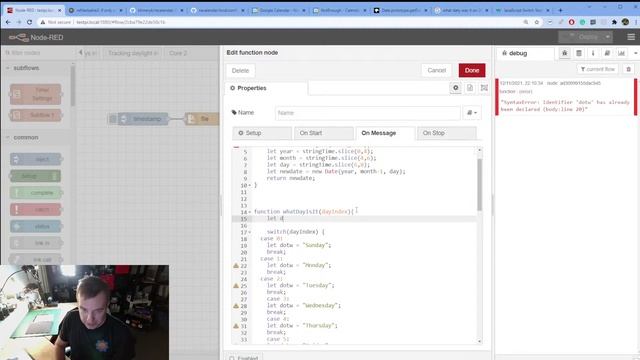The width and height of the screenshot is (640, 360).
Task: Open a new browser tab
Action: coord(560,10)
